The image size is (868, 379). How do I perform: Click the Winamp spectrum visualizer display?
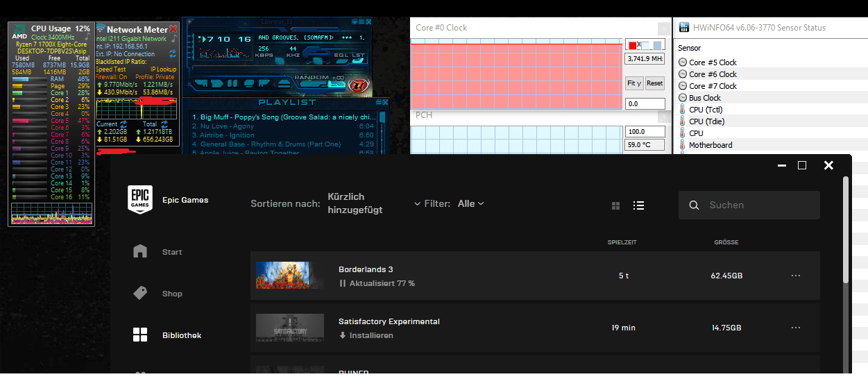pyautogui.click(x=224, y=53)
